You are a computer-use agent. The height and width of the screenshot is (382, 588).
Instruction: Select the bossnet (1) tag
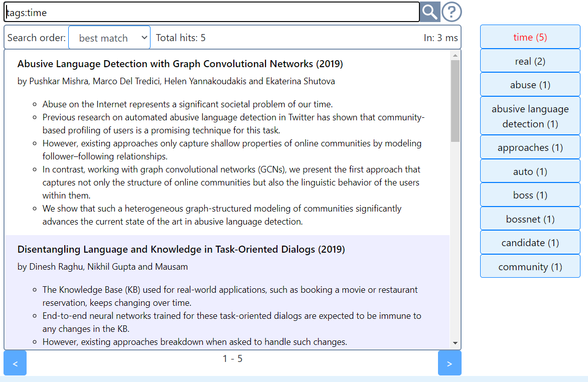pyautogui.click(x=530, y=219)
